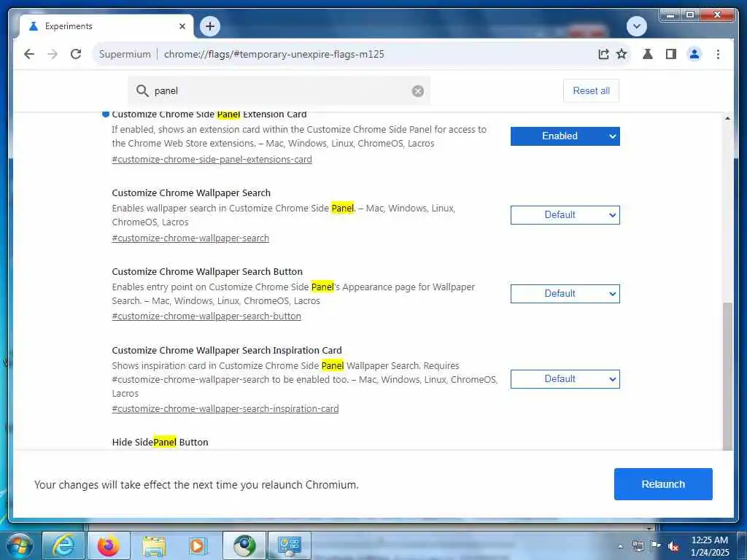This screenshot has width=747, height=560.
Task: Open the Enabled dropdown for Extension Card flag
Action: click(x=565, y=136)
